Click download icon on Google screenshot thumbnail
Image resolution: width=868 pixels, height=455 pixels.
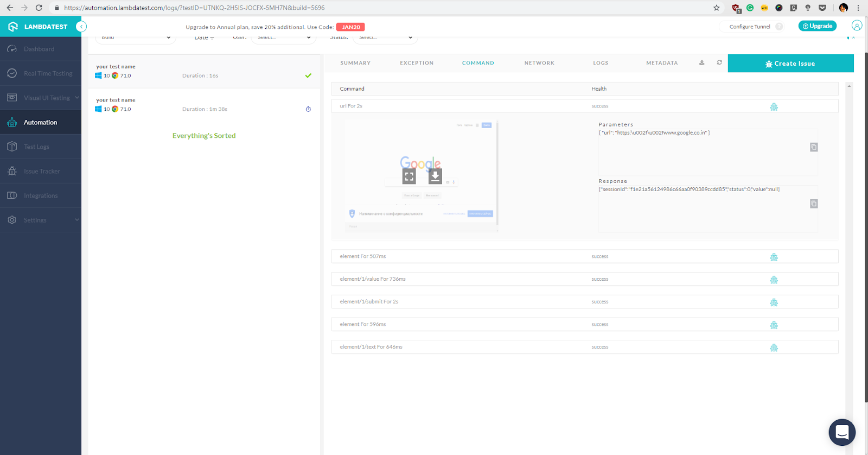coord(435,176)
